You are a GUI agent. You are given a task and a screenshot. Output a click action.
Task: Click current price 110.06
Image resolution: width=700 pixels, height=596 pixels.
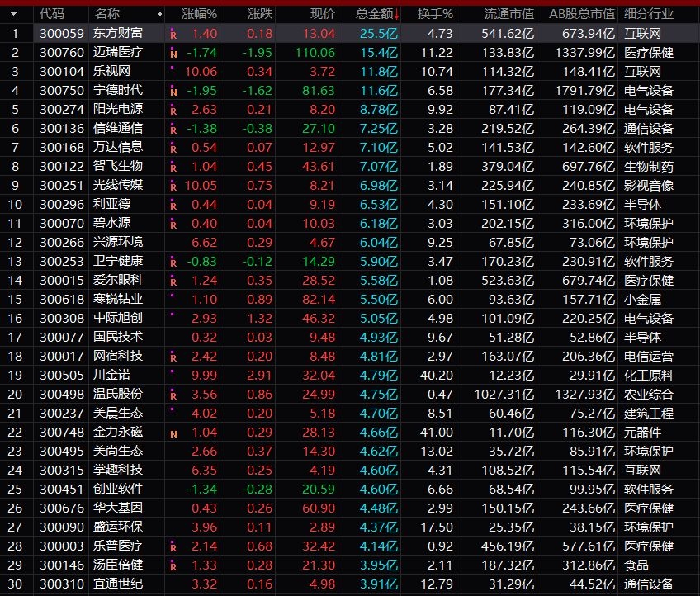(315, 52)
